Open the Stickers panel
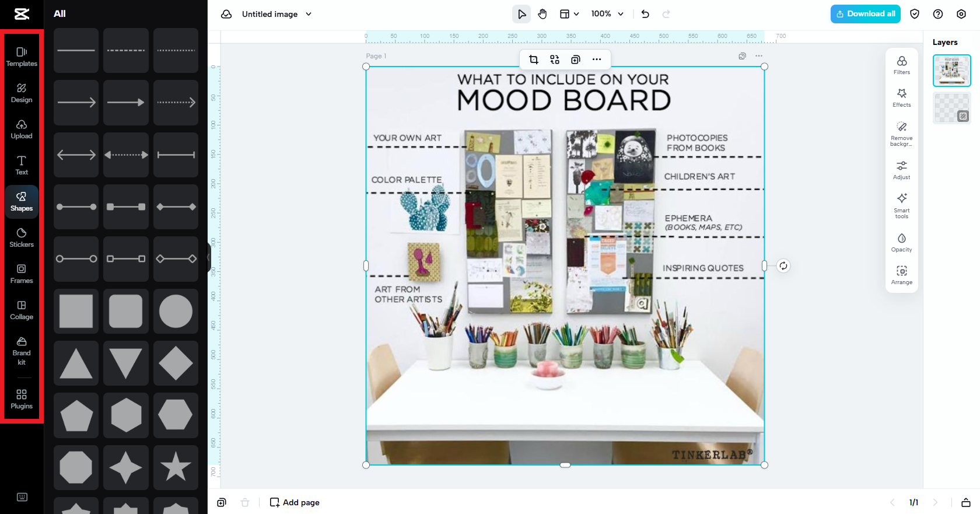The height and width of the screenshot is (514, 980). (x=22, y=237)
